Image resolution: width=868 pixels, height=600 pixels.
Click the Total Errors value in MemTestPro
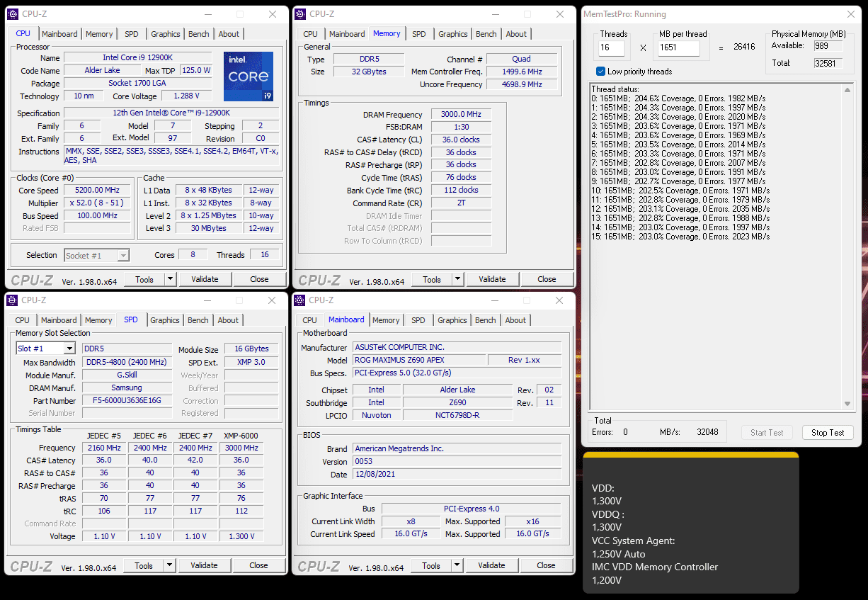pos(625,432)
